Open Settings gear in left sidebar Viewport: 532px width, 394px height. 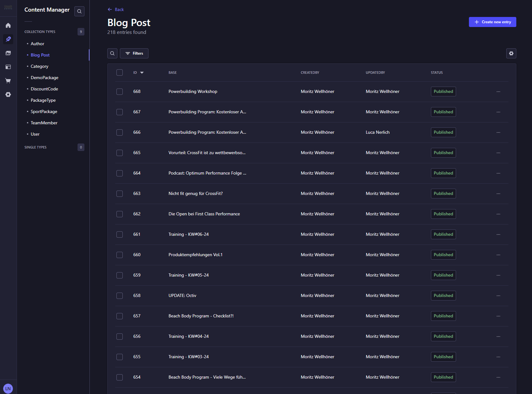coord(8,94)
